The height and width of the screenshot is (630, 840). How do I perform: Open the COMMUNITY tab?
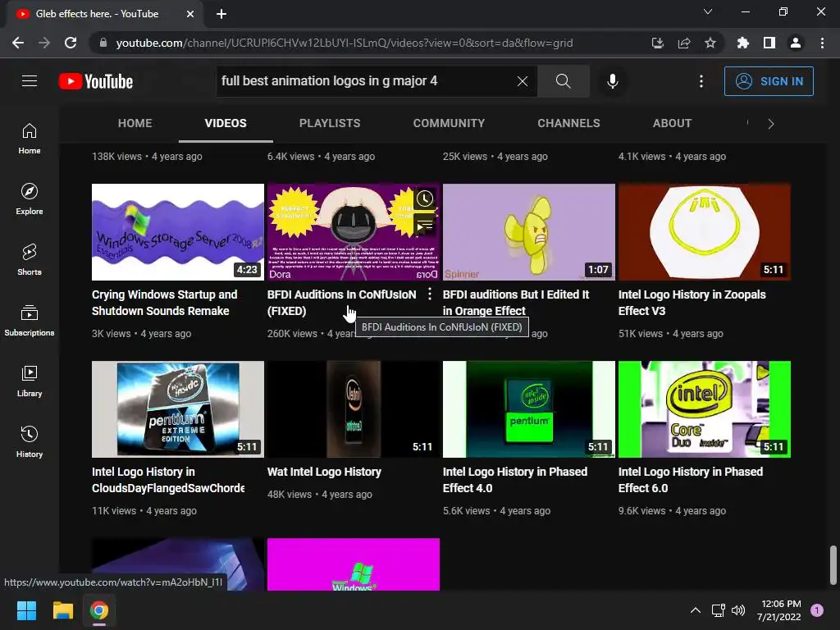coord(449,123)
